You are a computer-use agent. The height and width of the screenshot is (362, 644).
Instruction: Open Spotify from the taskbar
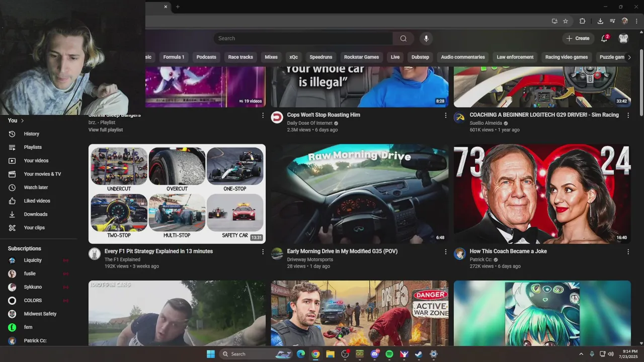[x=389, y=354]
